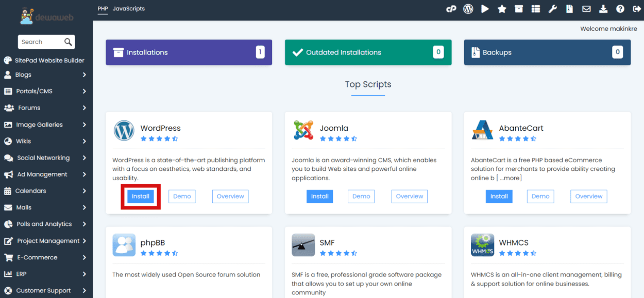Switch to the JavaScripts tab

(129, 9)
